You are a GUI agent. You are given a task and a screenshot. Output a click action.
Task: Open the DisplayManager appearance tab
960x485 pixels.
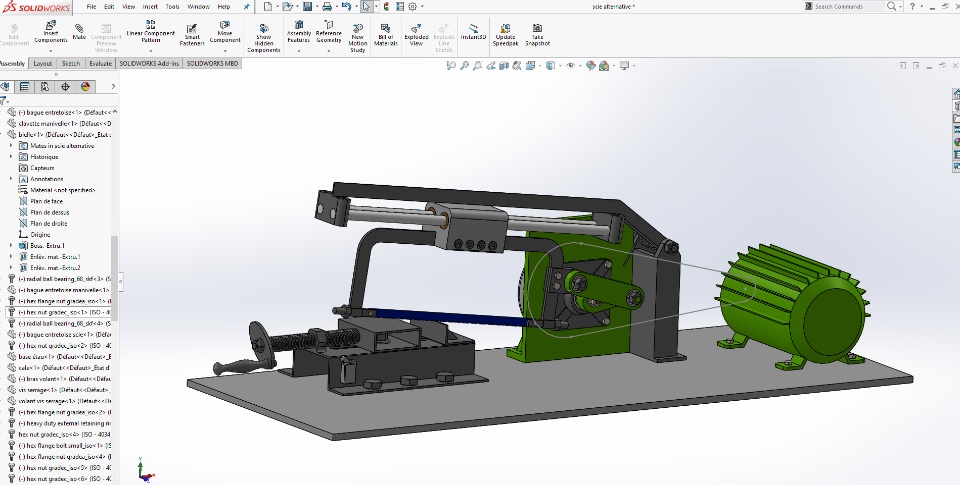(x=85, y=86)
